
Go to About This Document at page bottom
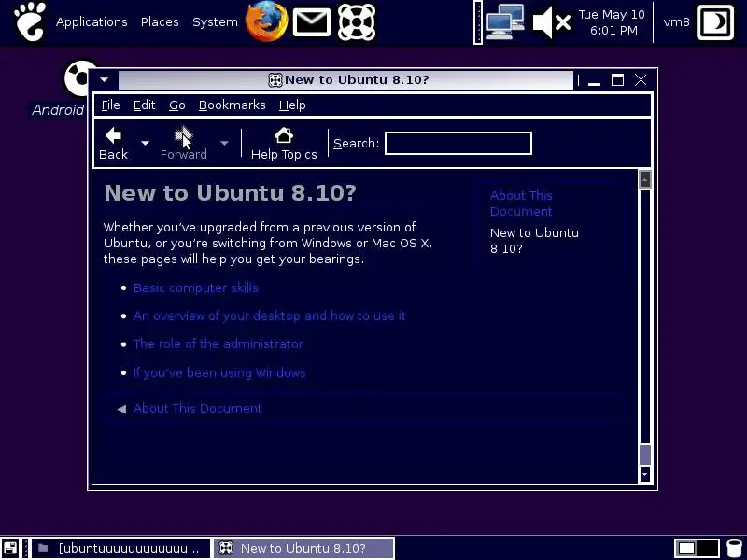click(x=197, y=409)
